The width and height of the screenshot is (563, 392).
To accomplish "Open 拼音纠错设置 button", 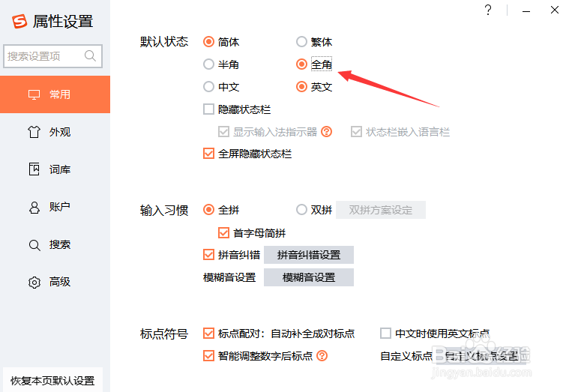I will click(x=308, y=255).
